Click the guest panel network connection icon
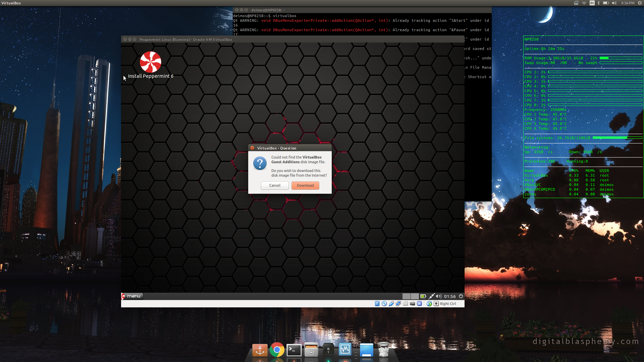Screen dimensions: 644x362 click(431, 296)
